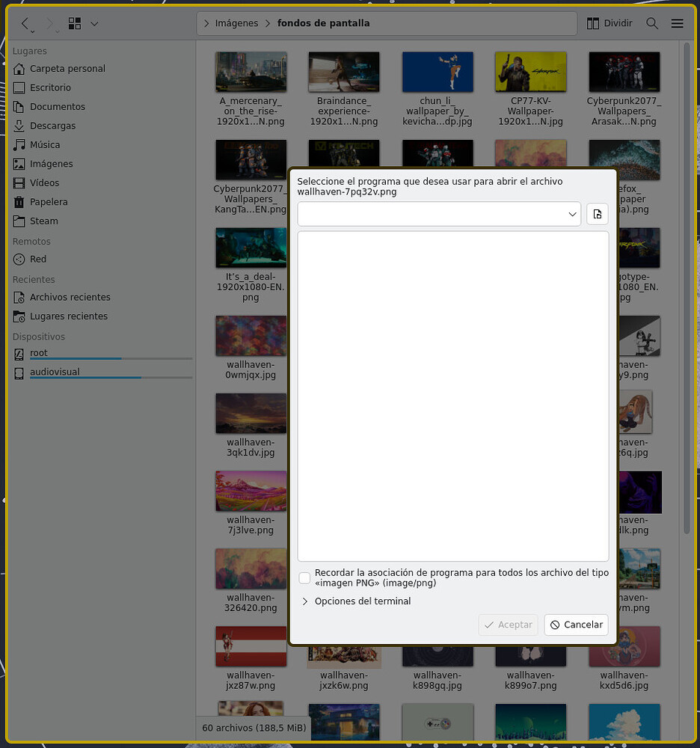
Task: Open the program selection dropdown
Action: pos(438,214)
